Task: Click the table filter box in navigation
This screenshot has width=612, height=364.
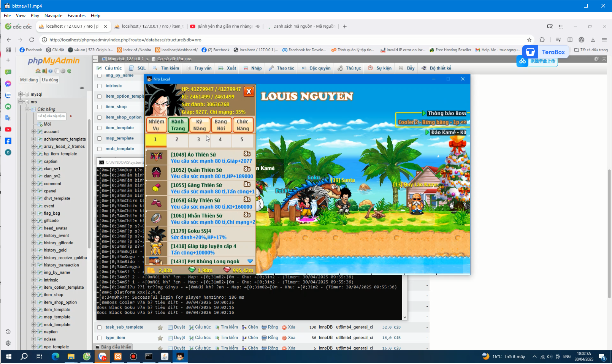Action: click(x=52, y=116)
